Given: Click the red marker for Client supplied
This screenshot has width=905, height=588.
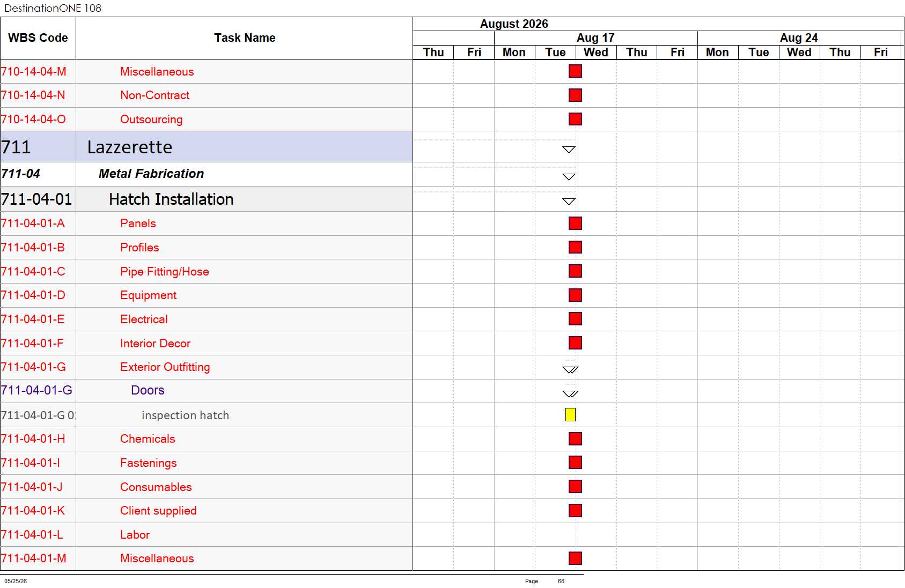Looking at the screenshot, I should pos(575,511).
